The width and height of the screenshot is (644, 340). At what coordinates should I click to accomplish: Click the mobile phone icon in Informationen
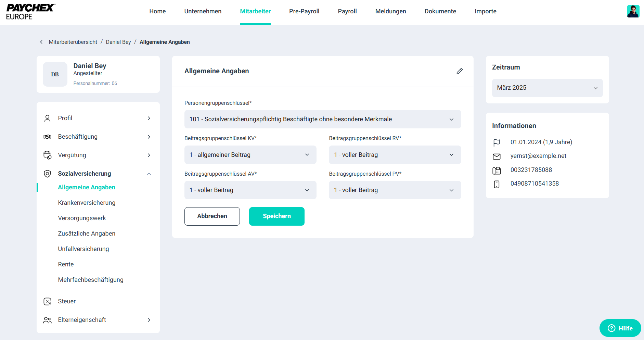click(497, 184)
